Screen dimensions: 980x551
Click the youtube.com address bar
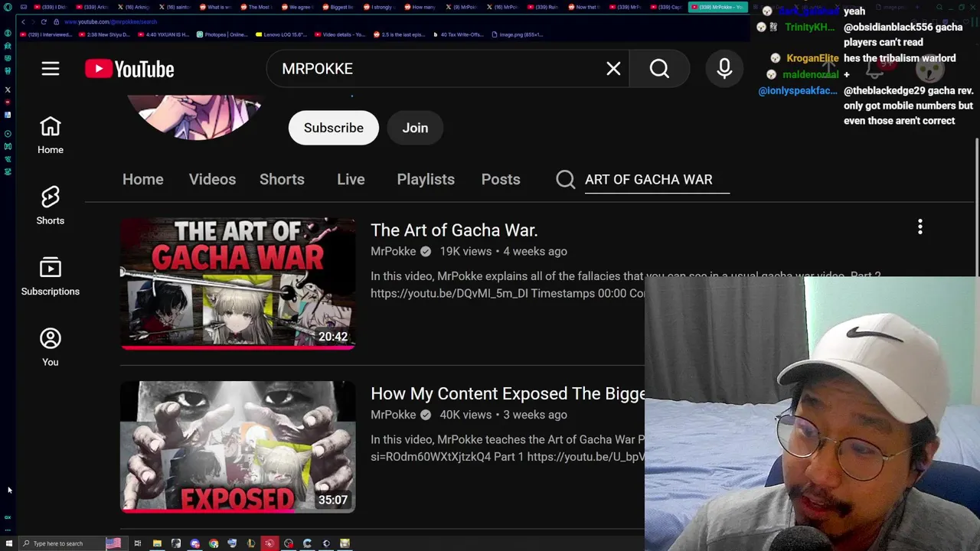[x=111, y=21]
